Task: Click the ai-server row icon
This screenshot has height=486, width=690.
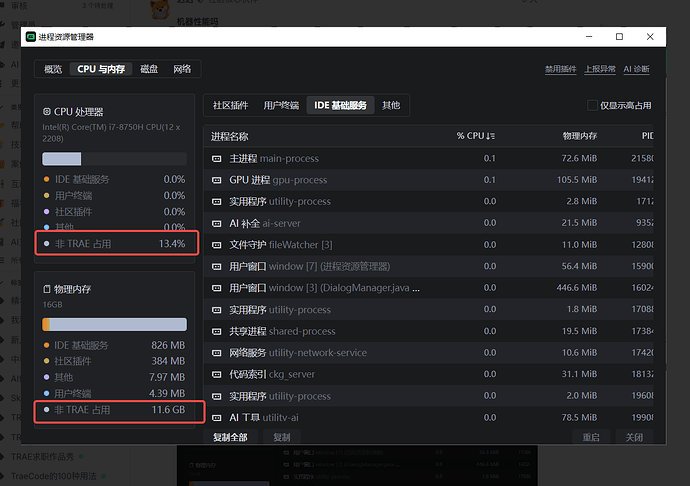Action: [217, 224]
